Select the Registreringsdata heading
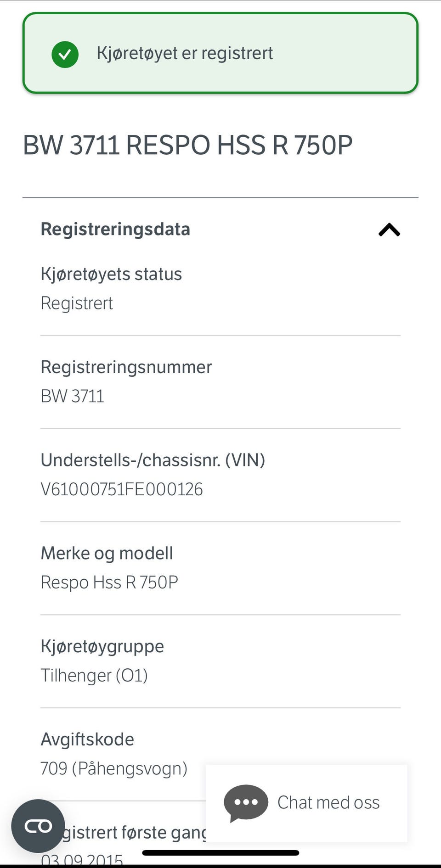441x868 pixels. pos(115,229)
